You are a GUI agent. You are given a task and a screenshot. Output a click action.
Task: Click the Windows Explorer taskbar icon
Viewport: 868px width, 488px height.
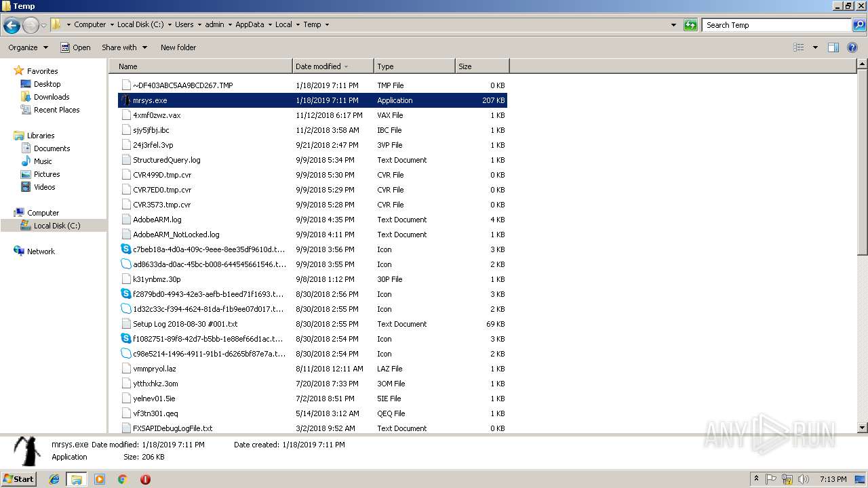[77, 479]
